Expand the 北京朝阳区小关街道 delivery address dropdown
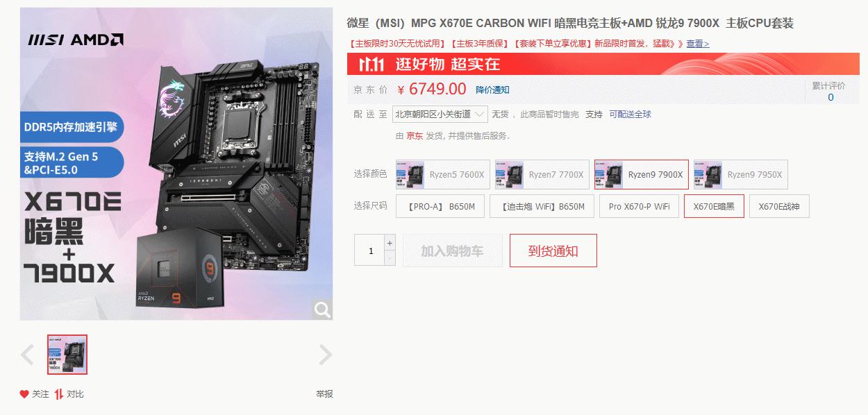868x415 pixels. (440, 114)
